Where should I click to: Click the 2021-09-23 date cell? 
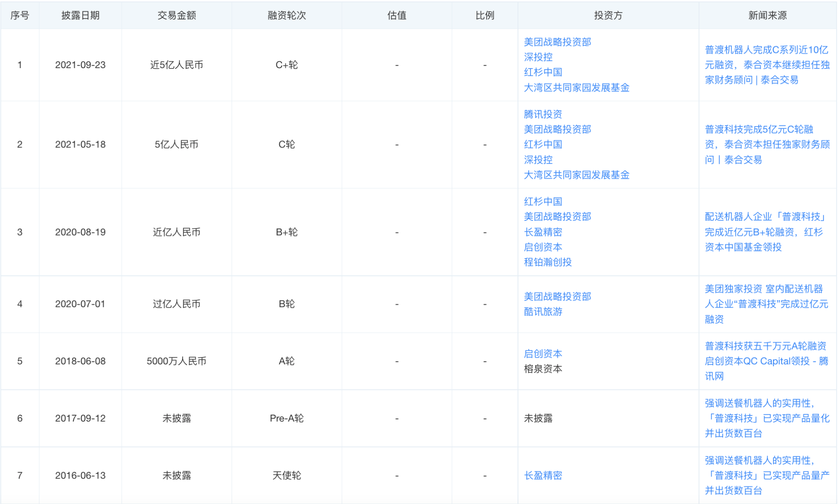[x=80, y=65]
